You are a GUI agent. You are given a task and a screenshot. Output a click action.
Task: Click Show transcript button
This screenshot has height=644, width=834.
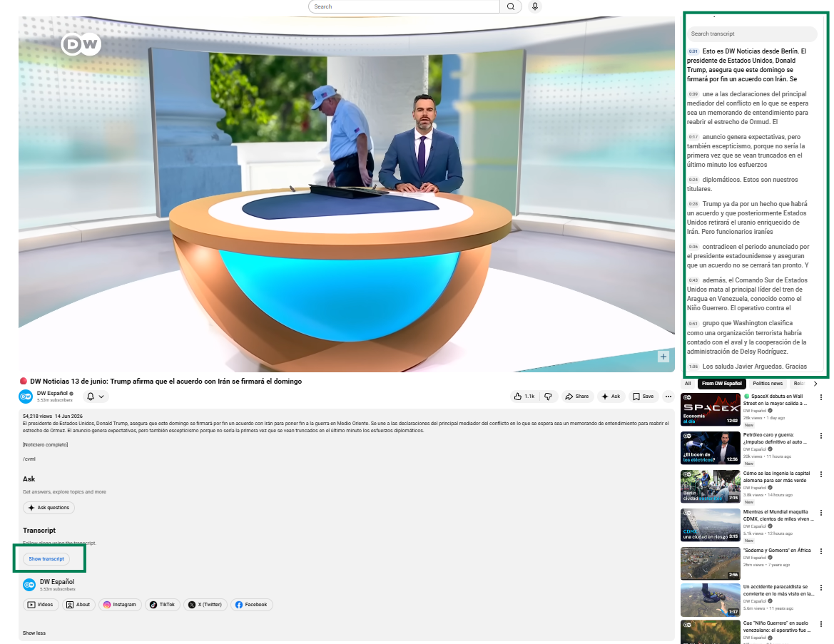(46, 558)
